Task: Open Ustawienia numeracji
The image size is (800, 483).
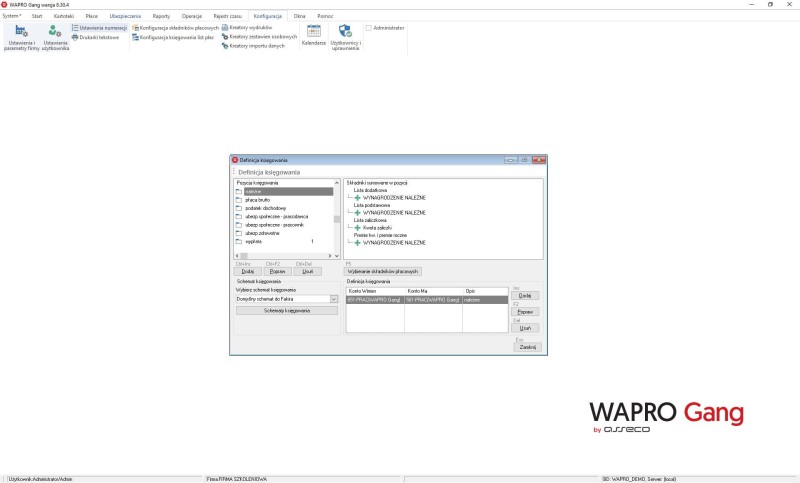Action: coord(99,28)
